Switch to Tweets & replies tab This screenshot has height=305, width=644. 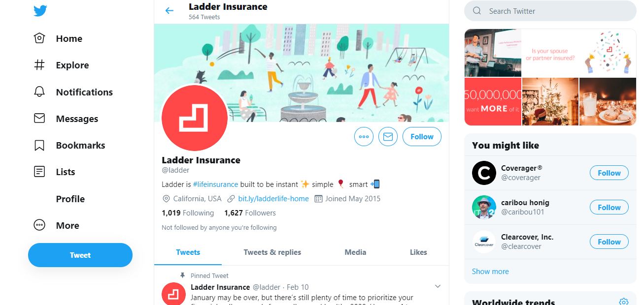(x=272, y=252)
